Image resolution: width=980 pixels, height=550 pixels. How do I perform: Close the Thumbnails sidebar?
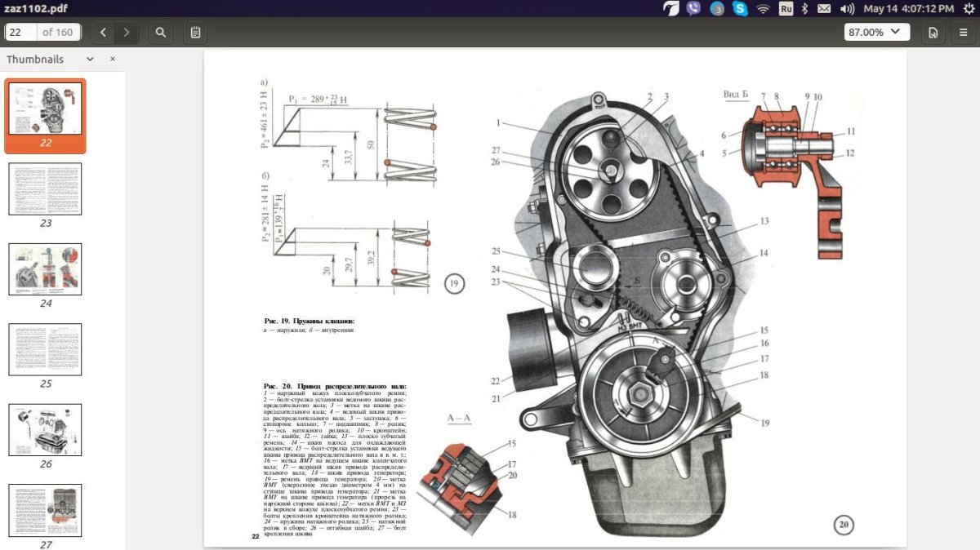click(x=113, y=60)
